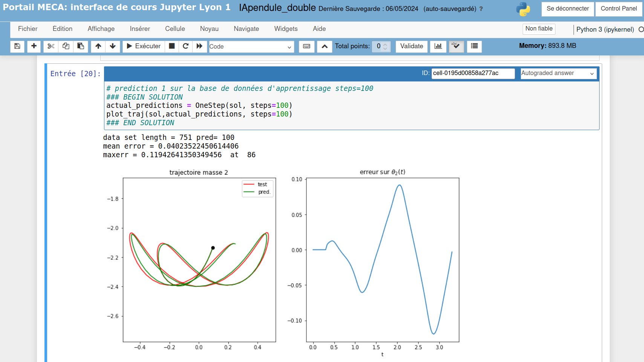Image resolution: width=644 pixels, height=362 pixels.
Task: Toggle the table of contents list button
Action: point(474,46)
